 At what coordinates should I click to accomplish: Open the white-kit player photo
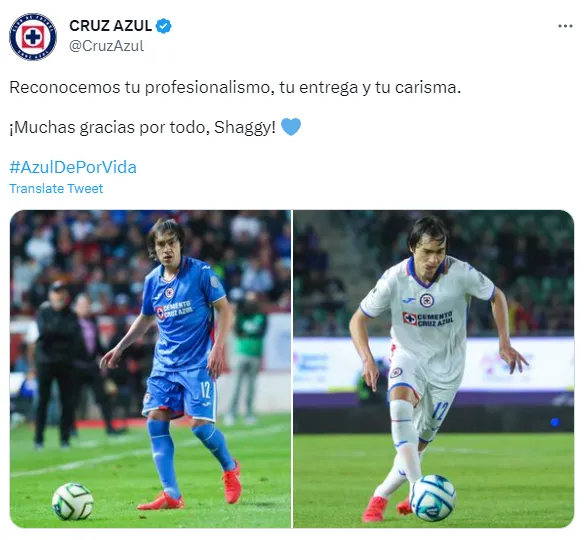pyautogui.click(x=434, y=369)
